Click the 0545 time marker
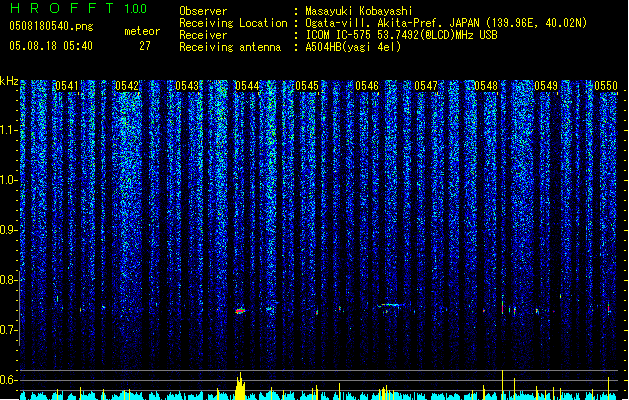This screenshot has width=629, height=400. click(307, 86)
